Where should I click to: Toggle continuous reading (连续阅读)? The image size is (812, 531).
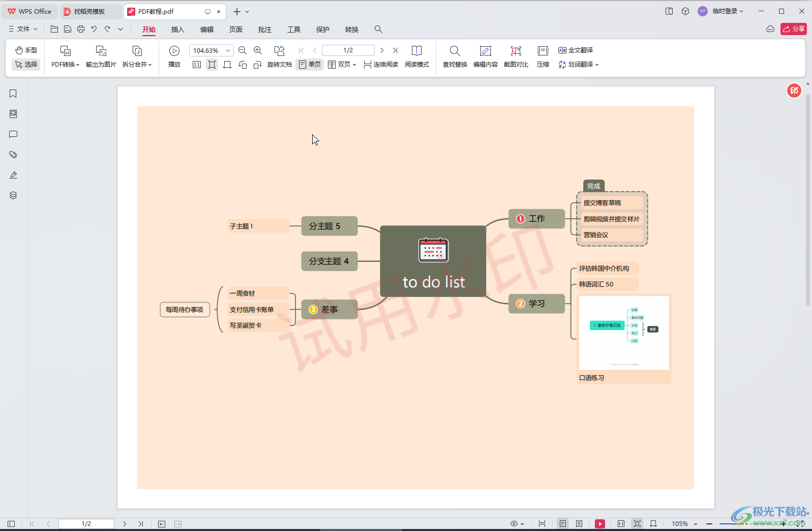click(x=381, y=64)
